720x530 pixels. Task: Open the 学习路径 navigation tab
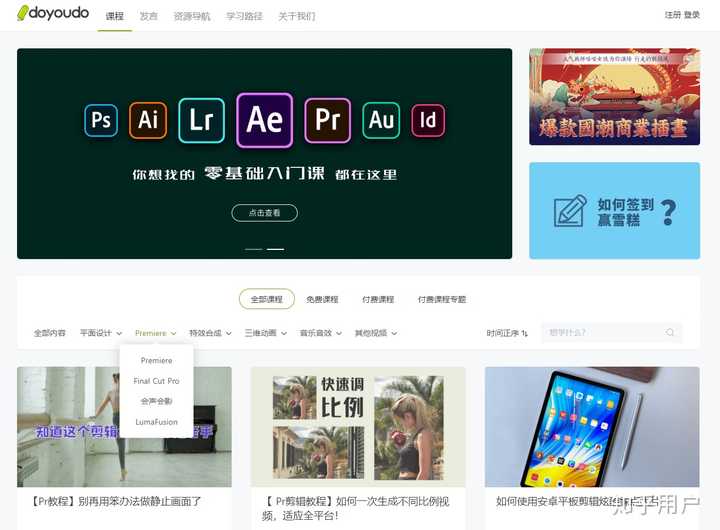(244, 16)
